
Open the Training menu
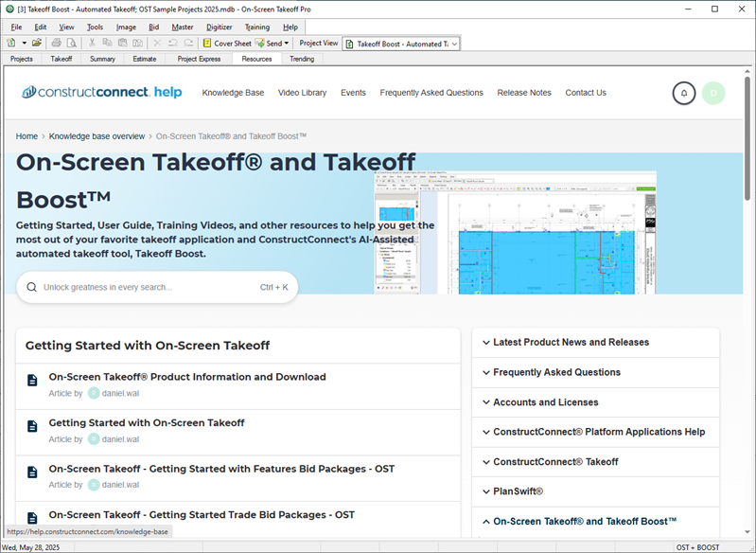point(257,27)
